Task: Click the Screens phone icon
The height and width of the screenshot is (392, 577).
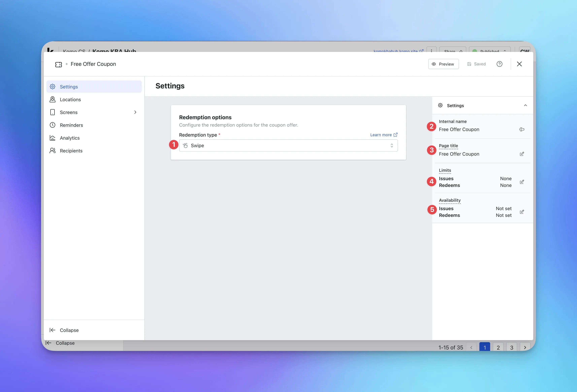Action: click(x=52, y=112)
